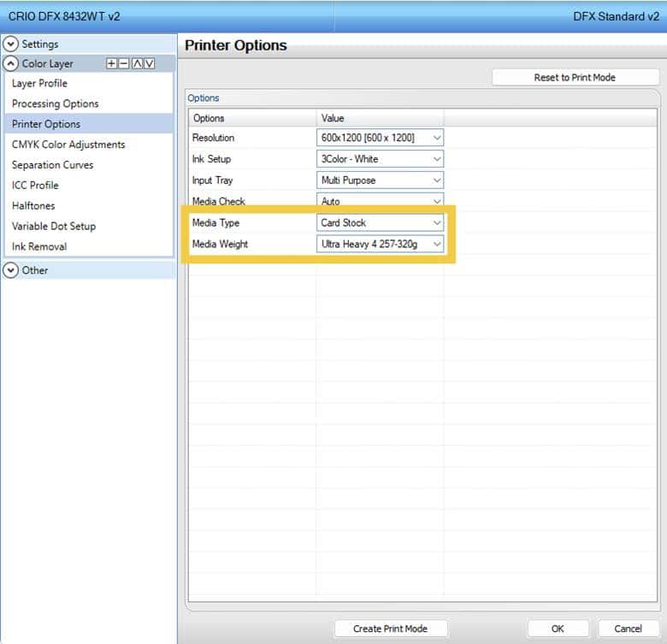Expand the Settings section chevron
The width and height of the screenshot is (667, 644).
tap(11, 44)
